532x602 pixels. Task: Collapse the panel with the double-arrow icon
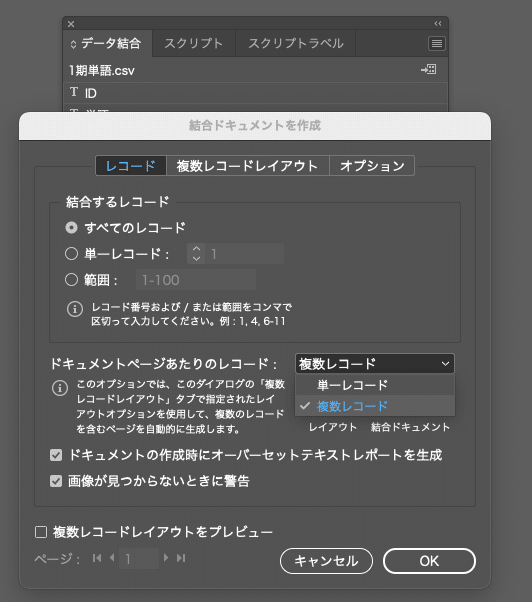(x=438, y=23)
